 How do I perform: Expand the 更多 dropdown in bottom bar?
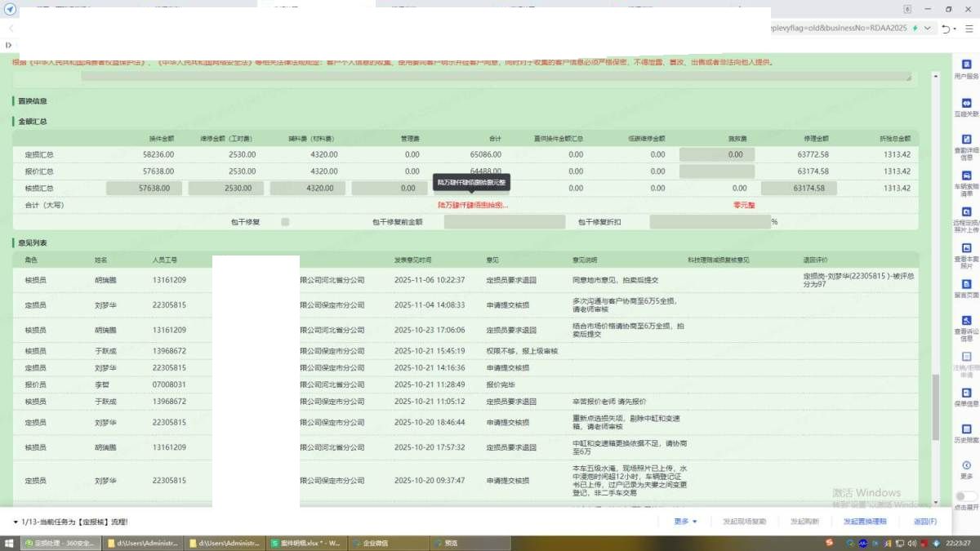click(685, 522)
